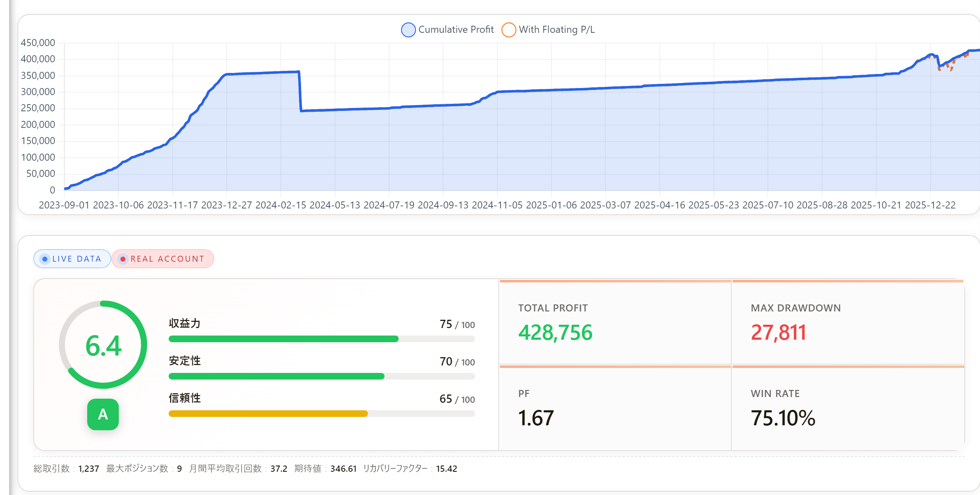The width and height of the screenshot is (980, 495).
Task: Click the 65 / 100 score value
Action: 457,399
